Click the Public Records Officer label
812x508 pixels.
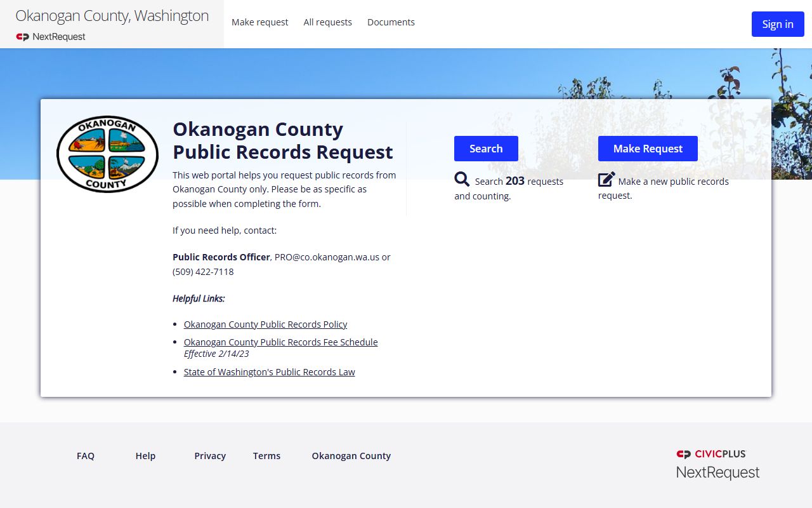(221, 257)
